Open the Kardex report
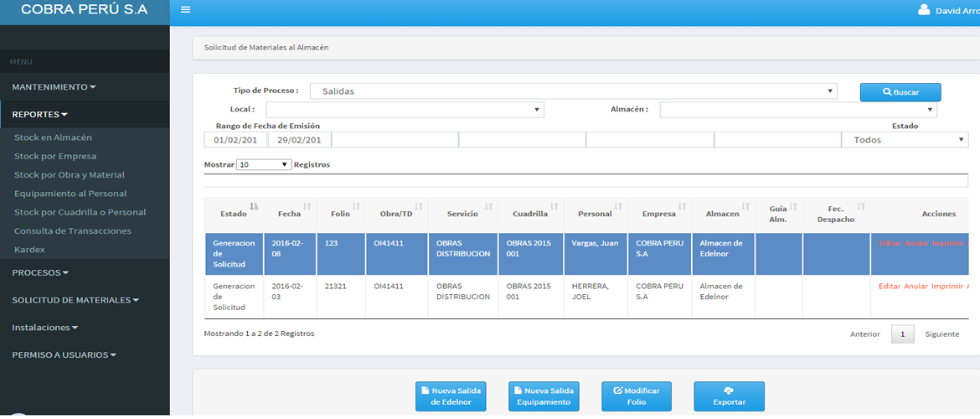Image resolution: width=980 pixels, height=419 pixels. pos(29,250)
